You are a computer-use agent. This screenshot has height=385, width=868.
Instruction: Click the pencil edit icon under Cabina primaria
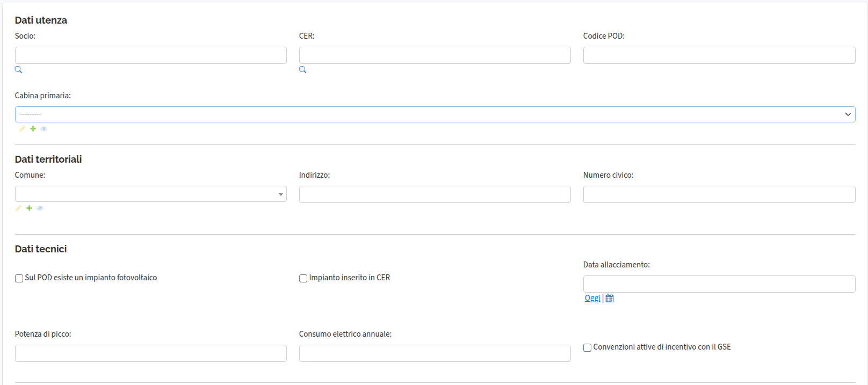22,129
